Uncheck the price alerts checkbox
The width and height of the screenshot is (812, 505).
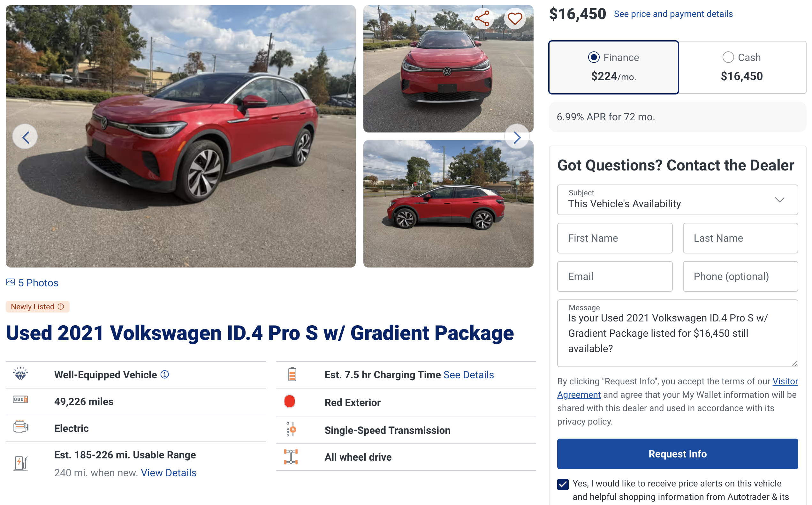pyautogui.click(x=563, y=484)
